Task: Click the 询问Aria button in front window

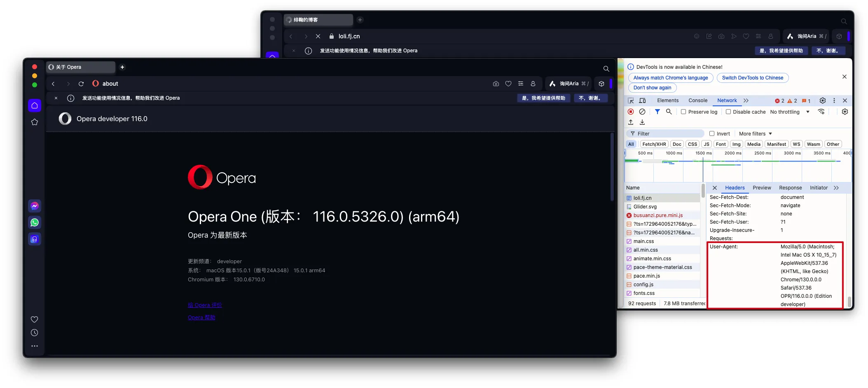Action: pos(569,84)
